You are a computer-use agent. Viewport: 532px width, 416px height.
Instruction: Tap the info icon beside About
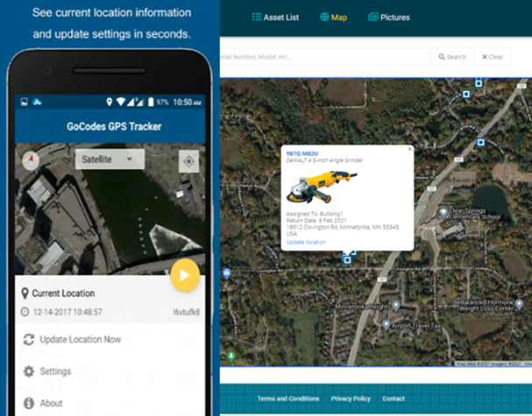[x=29, y=403]
